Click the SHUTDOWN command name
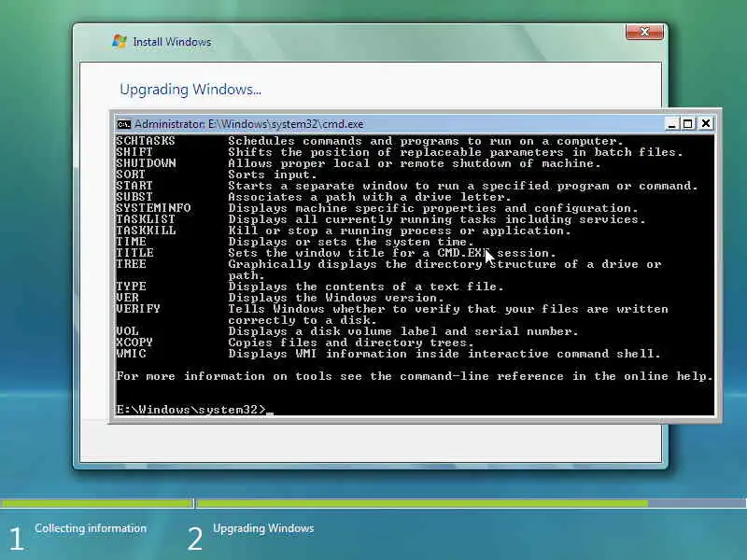 click(x=146, y=163)
